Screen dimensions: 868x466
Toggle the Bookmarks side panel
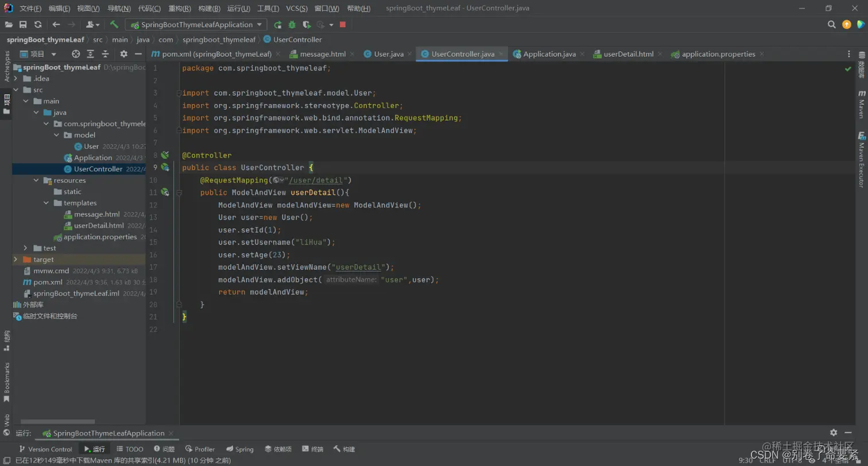(x=6, y=383)
